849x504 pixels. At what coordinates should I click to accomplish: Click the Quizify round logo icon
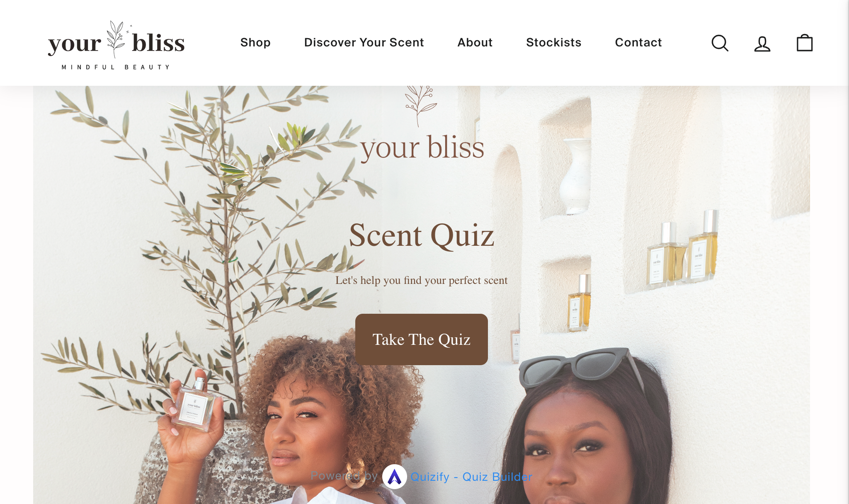[394, 477]
